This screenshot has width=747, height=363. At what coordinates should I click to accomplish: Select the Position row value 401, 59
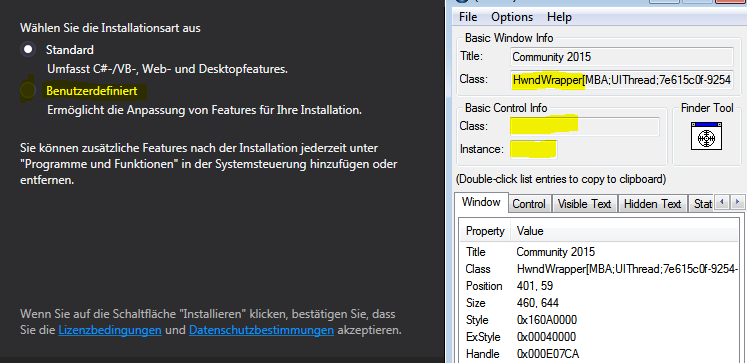click(535, 286)
